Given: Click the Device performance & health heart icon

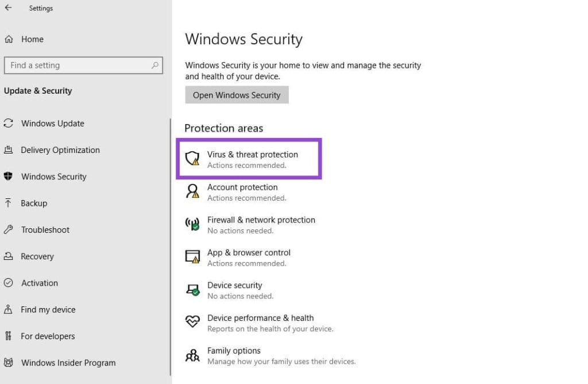Looking at the screenshot, I should (192, 322).
